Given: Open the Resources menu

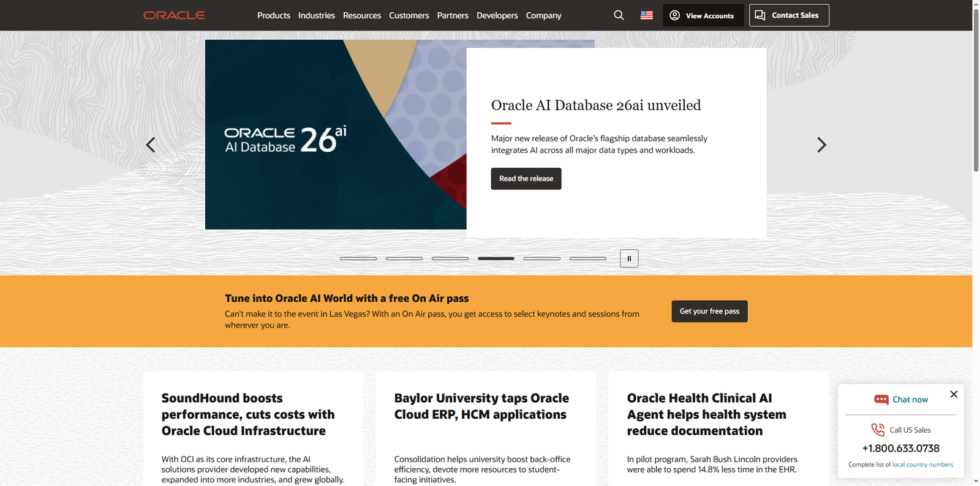Looking at the screenshot, I should tap(362, 15).
